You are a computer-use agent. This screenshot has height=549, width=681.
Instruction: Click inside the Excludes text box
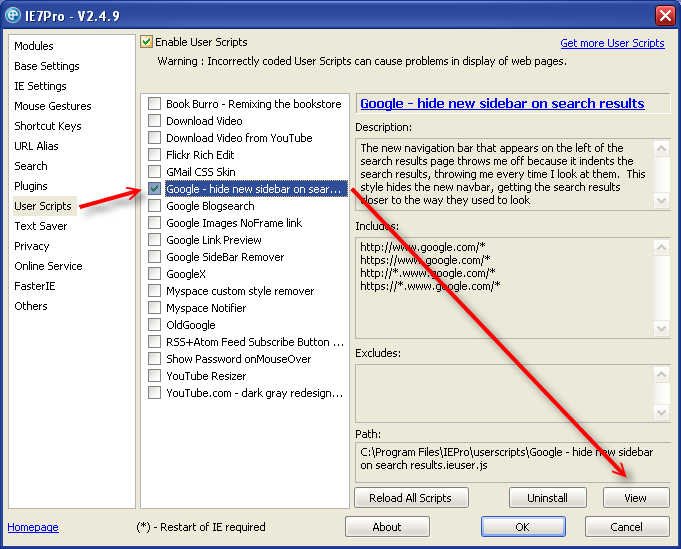pyautogui.click(x=504, y=394)
